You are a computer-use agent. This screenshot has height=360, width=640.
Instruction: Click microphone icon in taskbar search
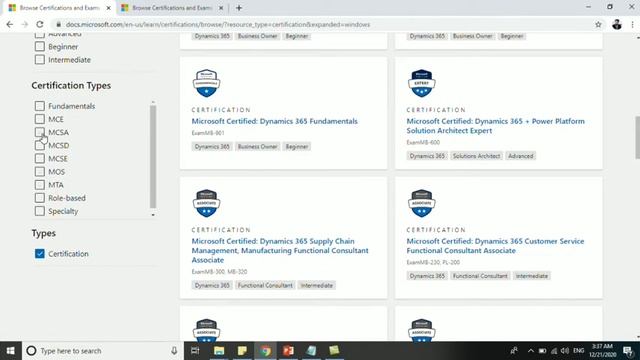pos(174,351)
